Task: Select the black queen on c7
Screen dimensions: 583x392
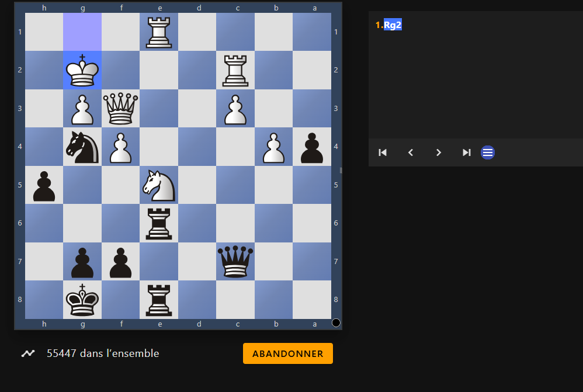Action: pyautogui.click(x=235, y=261)
